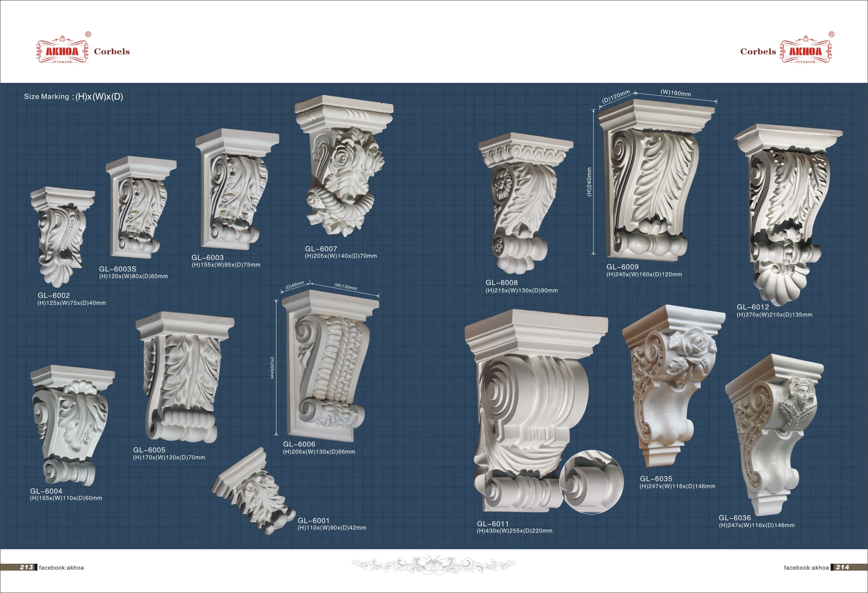This screenshot has height=593, width=868.
Task: Select the GL-6011 large corbel image
Action: (x=536, y=410)
